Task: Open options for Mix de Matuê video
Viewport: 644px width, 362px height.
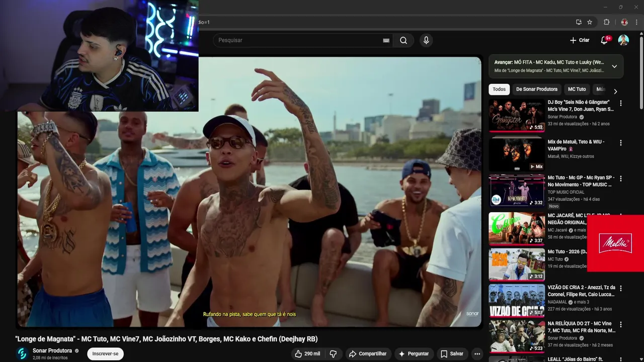Action: point(620,143)
